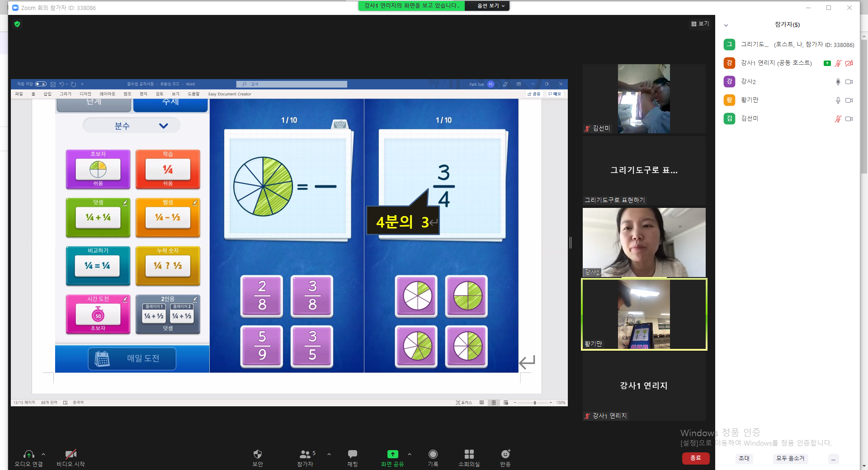Collapse the participants panel chevron
The height and width of the screenshot is (470, 868).
[x=726, y=25]
